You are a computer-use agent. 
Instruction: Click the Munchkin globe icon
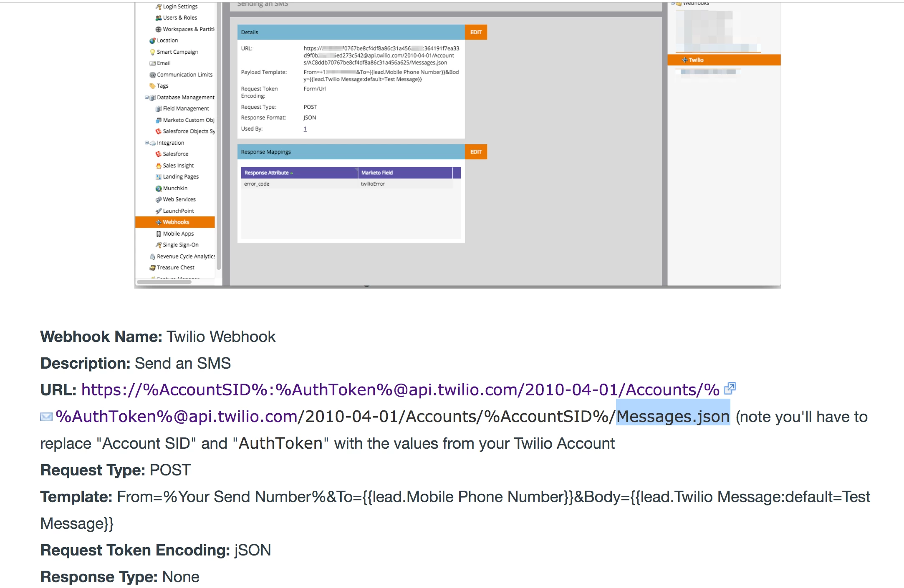[159, 188]
